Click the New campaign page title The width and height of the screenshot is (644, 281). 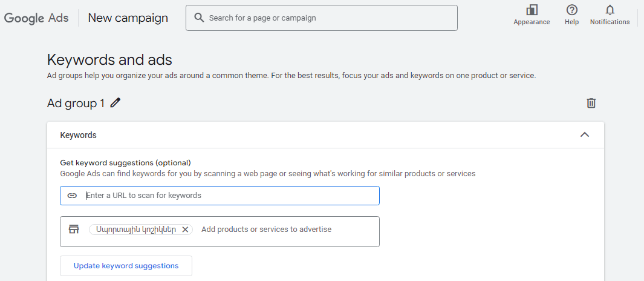coord(128,18)
